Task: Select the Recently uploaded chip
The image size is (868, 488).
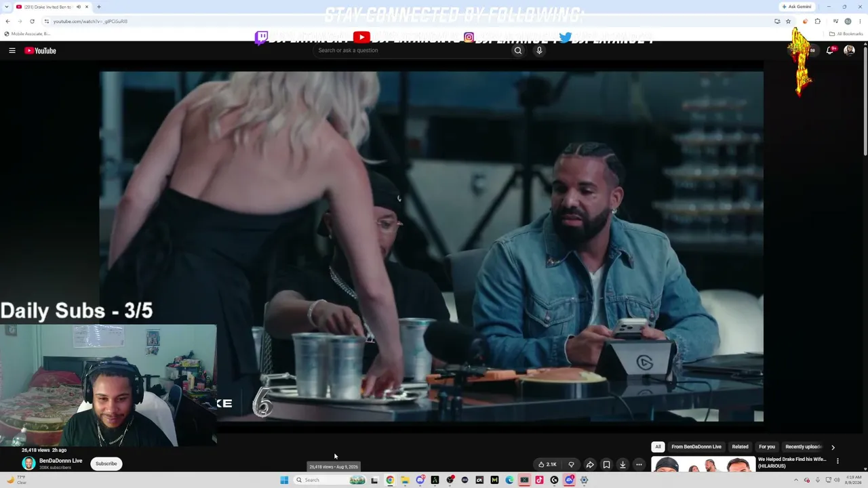Action: click(x=803, y=447)
